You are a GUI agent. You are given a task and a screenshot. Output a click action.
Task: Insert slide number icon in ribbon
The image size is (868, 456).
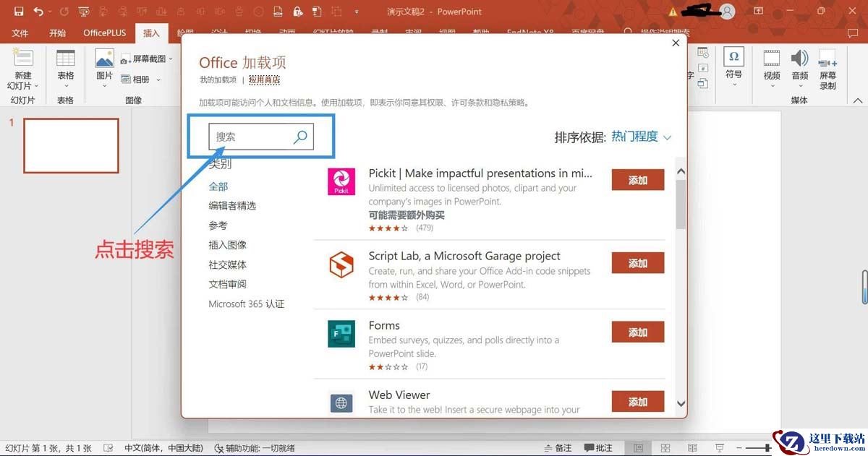tap(702, 68)
